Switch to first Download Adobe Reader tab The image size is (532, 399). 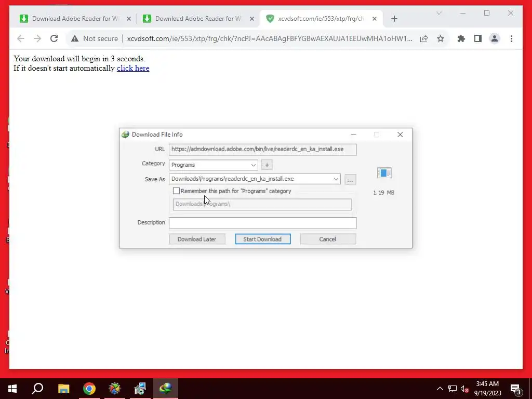click(x=75, y=19)
